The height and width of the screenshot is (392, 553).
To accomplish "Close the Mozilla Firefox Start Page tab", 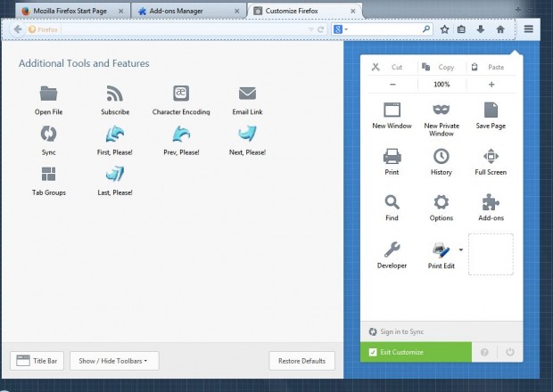I will click(x=121, y=12).
